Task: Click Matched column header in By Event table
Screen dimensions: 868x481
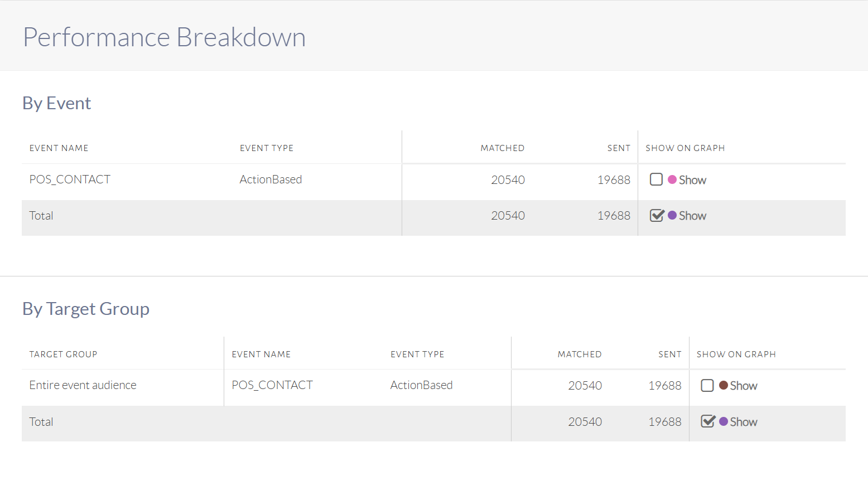Action: tap(502, 148)
